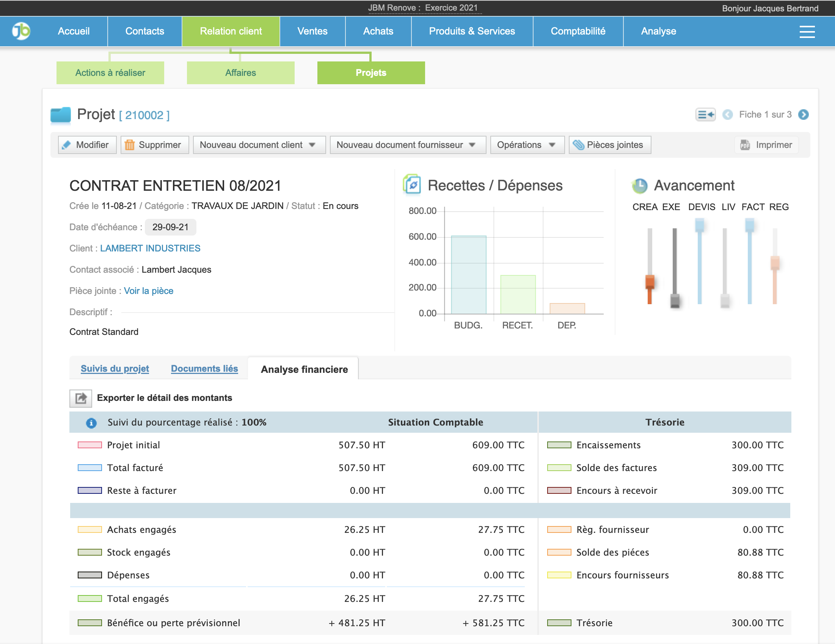
Task: Click the Contrat Standard descriptif text
Action: tap(104, 332)
